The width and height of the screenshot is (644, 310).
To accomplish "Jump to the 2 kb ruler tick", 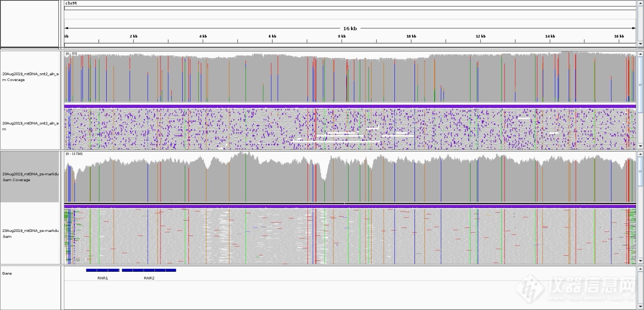I will 134,36.
